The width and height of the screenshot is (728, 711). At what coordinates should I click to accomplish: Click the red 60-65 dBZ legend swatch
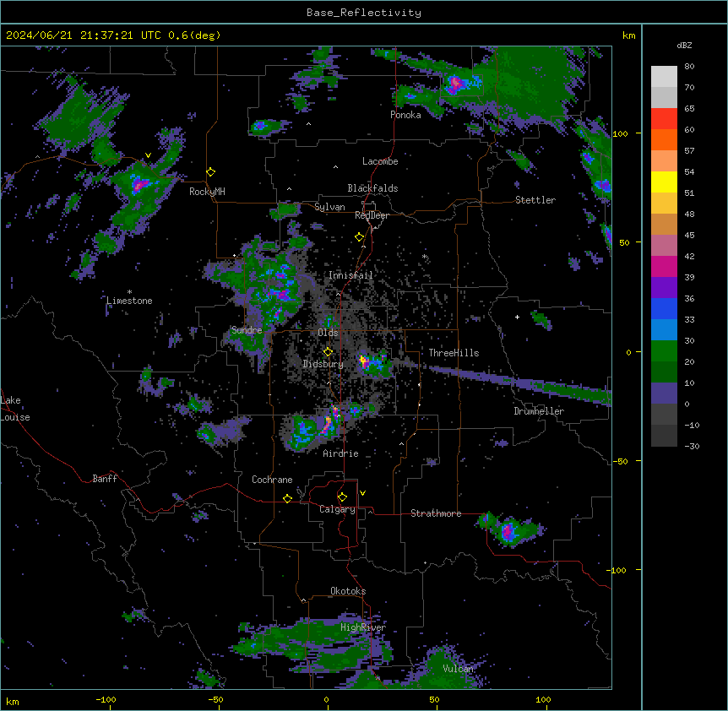(x=664, y=119)
